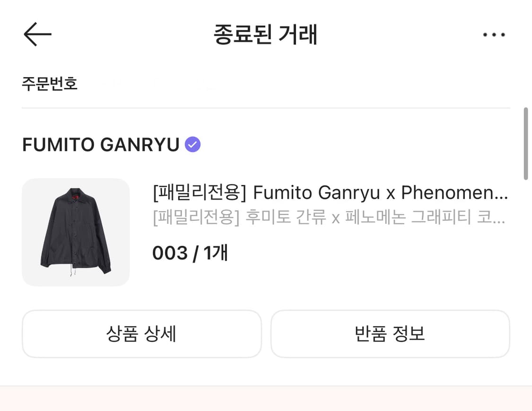This screenshot has width=532, height=411.
Task: Tap the 'Fumito Ganryu x Phenomen…' product name
Action: 380,193
